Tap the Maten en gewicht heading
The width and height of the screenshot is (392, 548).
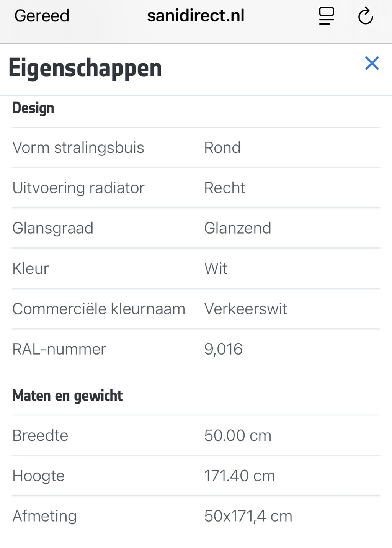67,396
